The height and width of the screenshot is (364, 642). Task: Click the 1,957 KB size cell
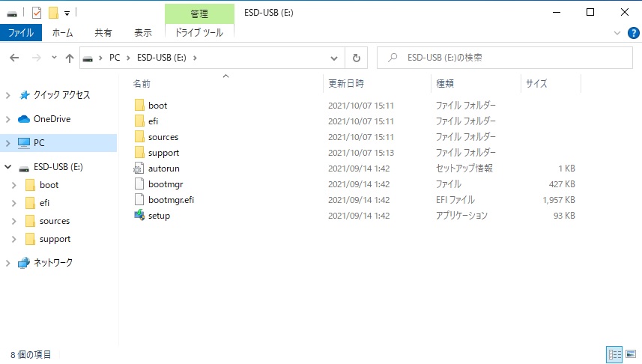pos(559,200)
